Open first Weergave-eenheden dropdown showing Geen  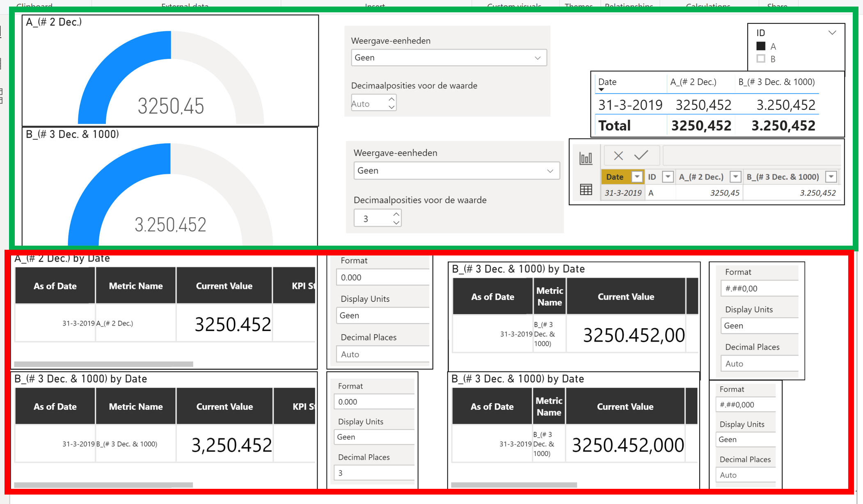click(449, 58)
